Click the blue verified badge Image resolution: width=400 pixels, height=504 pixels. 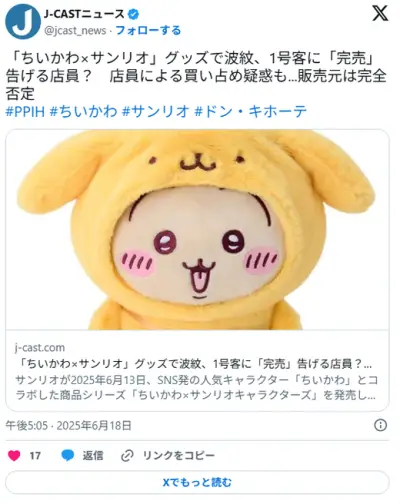tap(134, 14)
